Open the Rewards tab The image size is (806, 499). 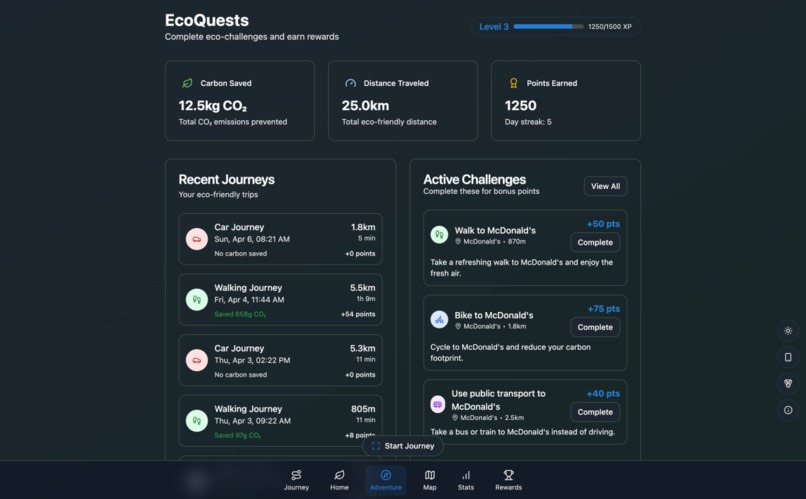508,480
